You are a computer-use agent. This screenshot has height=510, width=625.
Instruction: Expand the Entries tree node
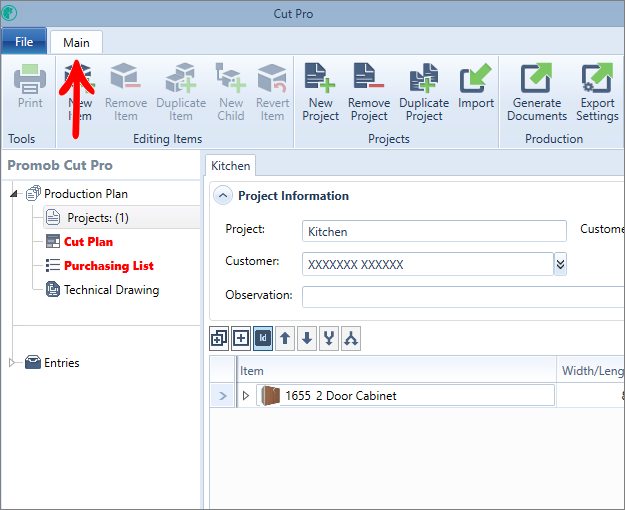[13, 363]
